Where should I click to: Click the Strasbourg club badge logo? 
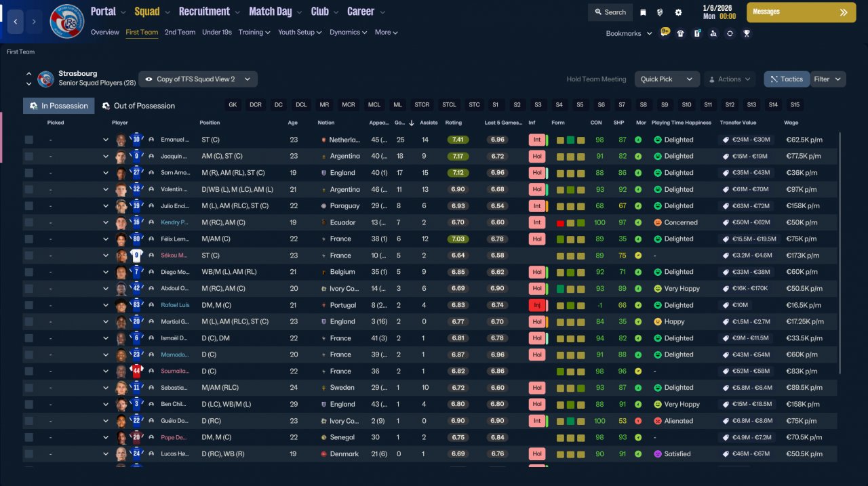67,22
